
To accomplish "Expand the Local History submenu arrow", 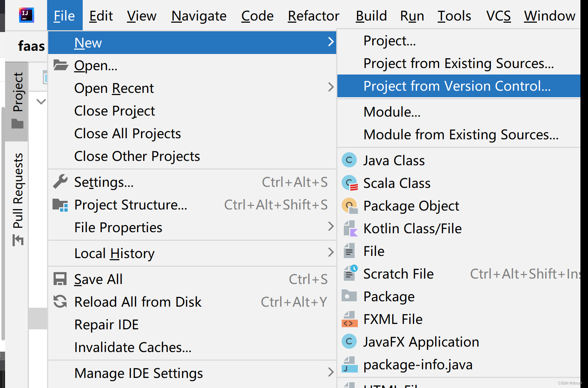I will 331,252.
